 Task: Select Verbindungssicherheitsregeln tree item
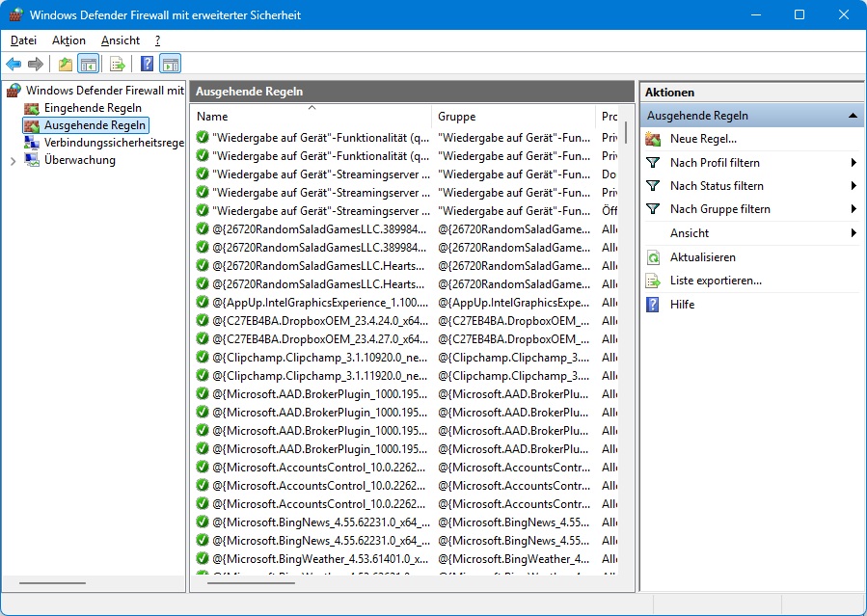point(114,143)
